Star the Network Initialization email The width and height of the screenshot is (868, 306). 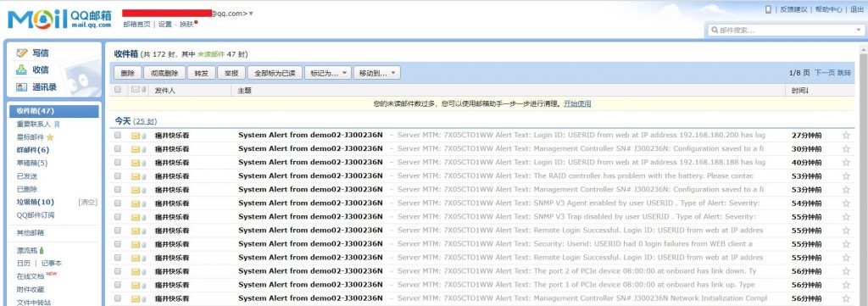[846, 299]
